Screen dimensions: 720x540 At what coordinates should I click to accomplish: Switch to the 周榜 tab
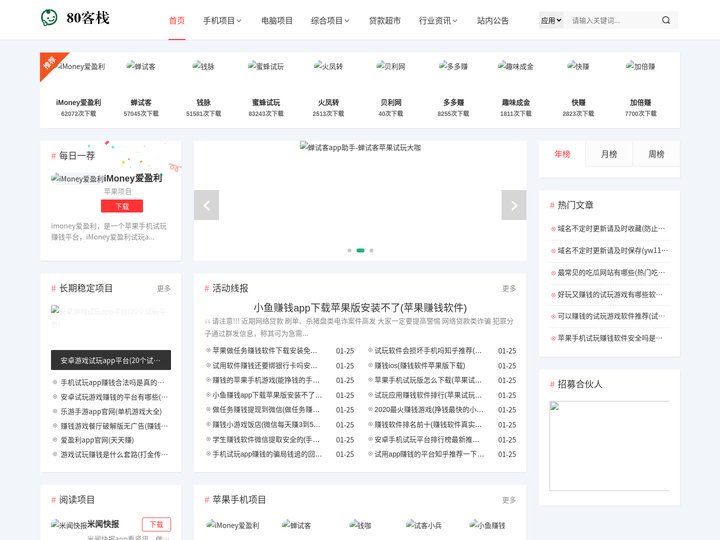click(656, 154)
